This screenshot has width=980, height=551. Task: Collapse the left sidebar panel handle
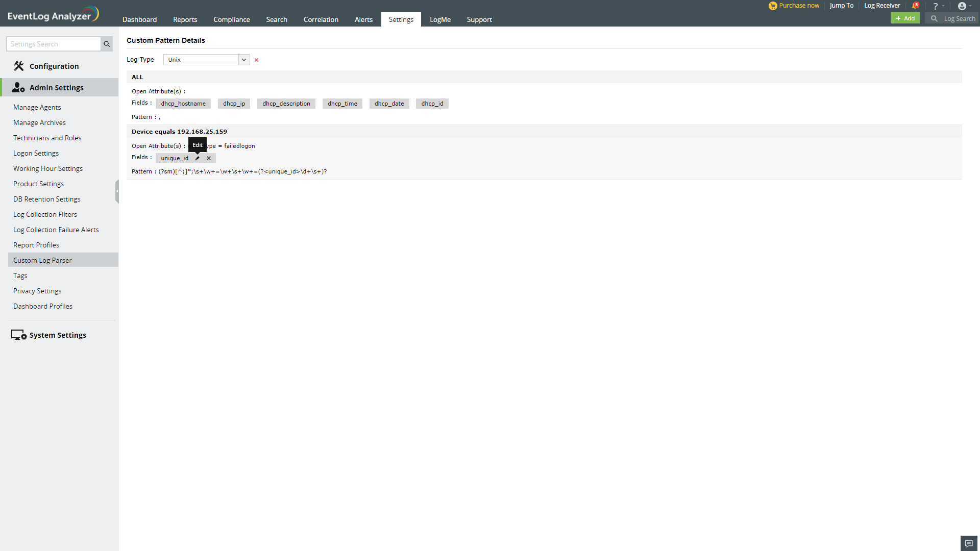tap(117, 191)
